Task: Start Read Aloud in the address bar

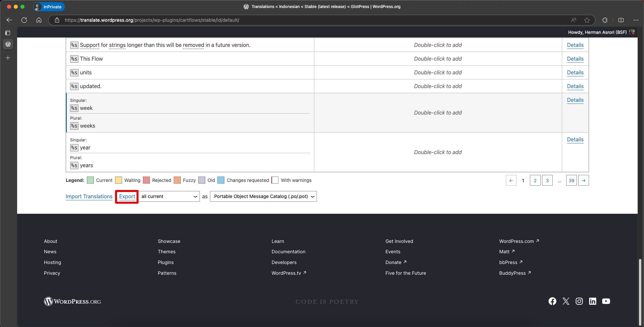Action: [x=574, y=20]
